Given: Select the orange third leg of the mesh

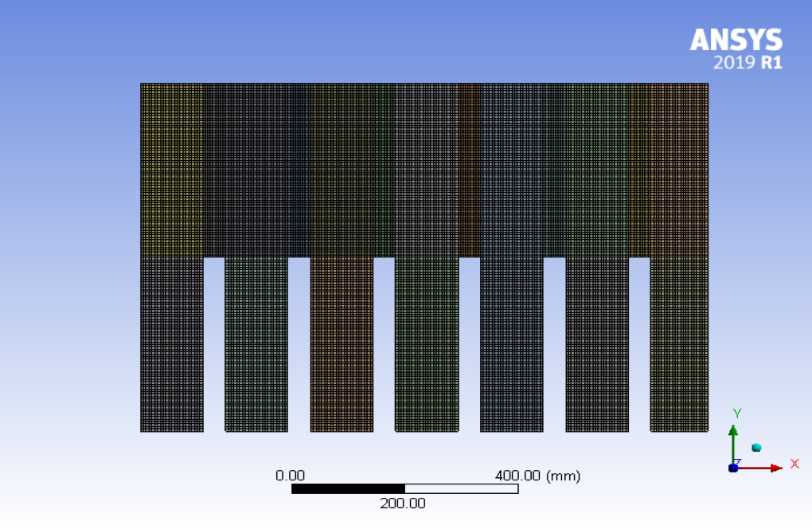Looking at the screenshot, I should click(342, 343).
